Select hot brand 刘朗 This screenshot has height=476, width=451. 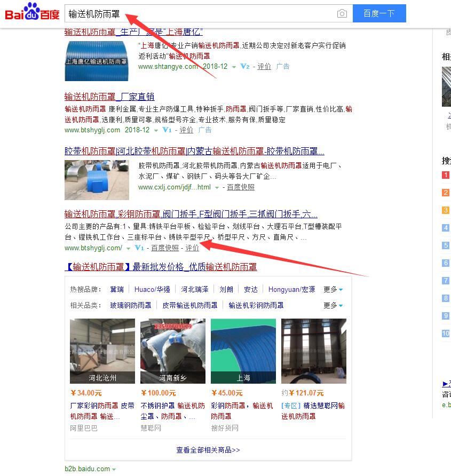click(x=226, y=289)
